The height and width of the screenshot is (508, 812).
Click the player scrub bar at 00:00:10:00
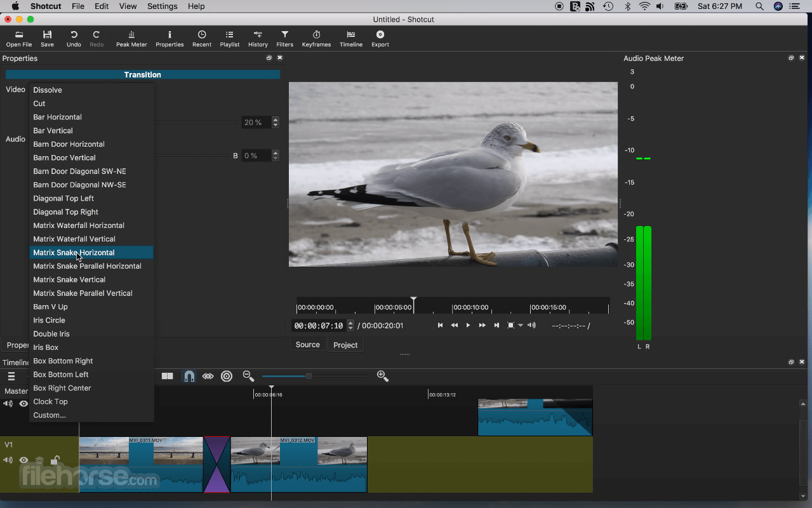[x=453, y=307]
